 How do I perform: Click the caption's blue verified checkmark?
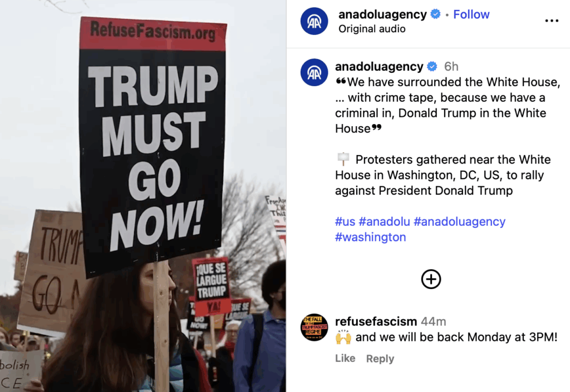432,66
